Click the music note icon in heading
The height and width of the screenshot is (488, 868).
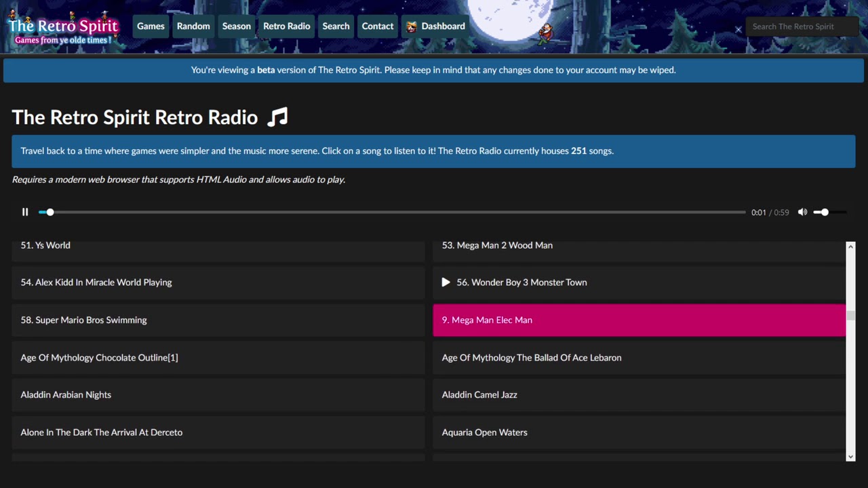(277, 117)
